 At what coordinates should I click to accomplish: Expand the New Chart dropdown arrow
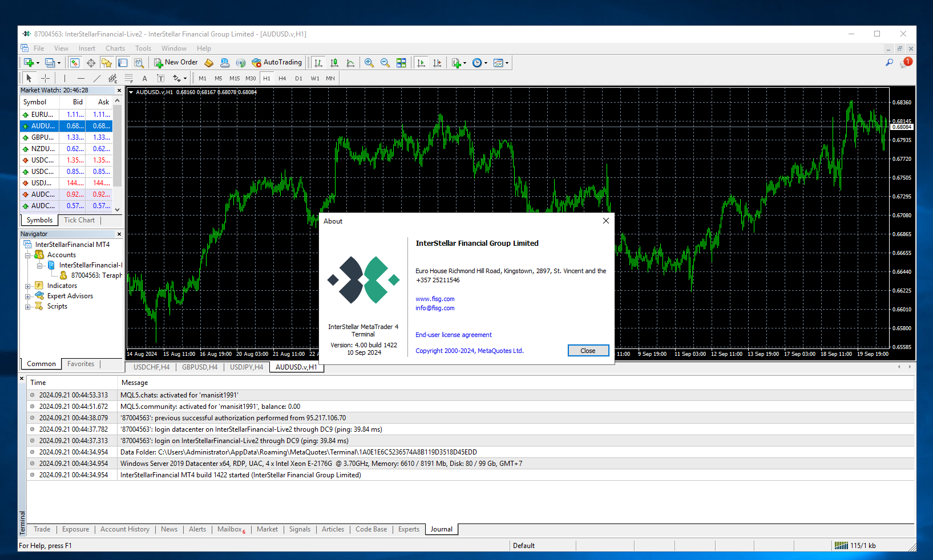(38, 63)
